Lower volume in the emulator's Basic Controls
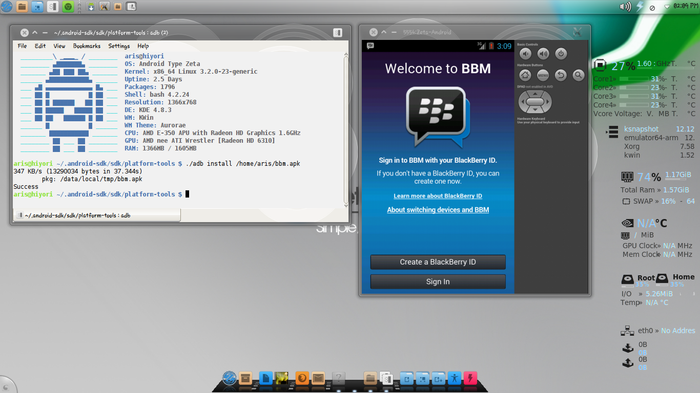Image resolution: width=700 pixels, height=393 pixels. point(525,54)
